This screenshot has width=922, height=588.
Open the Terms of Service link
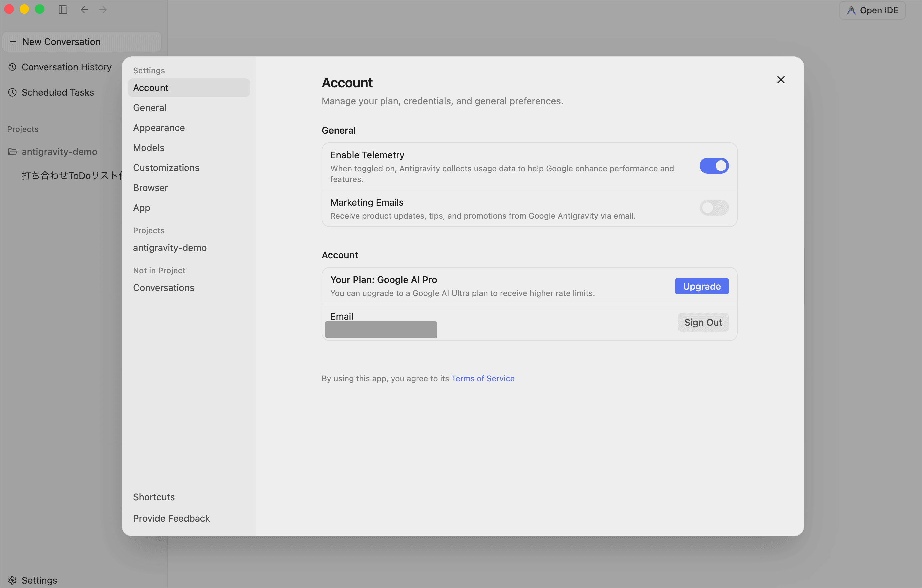point(483,378)
